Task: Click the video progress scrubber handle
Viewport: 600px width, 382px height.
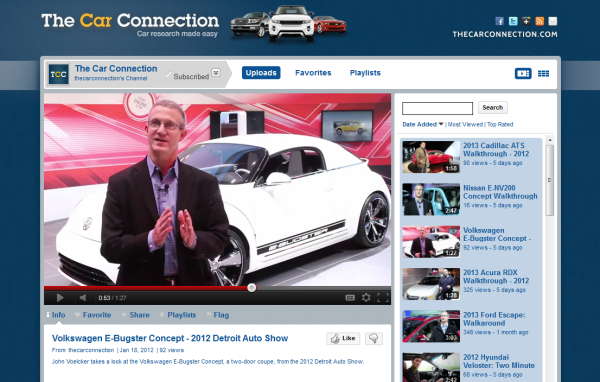Action: (251, 288)
